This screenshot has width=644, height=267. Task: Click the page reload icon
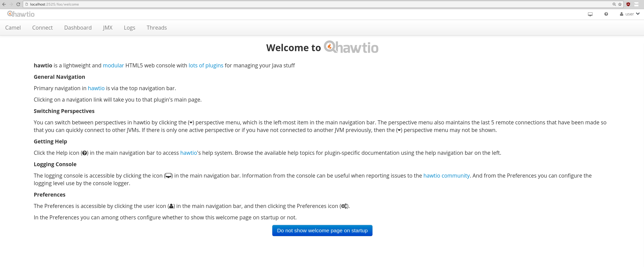(18, 4)
